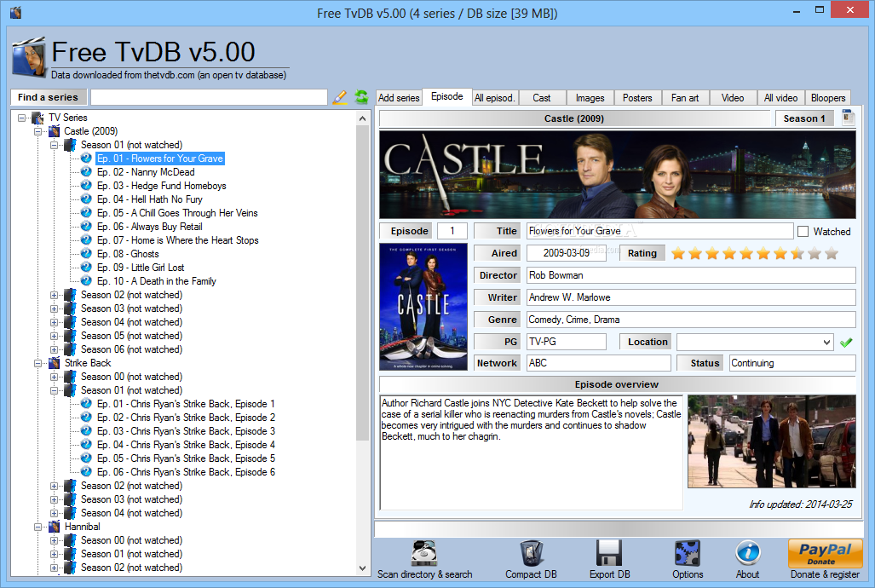Click the Strike Back series icon in tree
This screenshot has width=875, height=588.
(x=55, y=363)
